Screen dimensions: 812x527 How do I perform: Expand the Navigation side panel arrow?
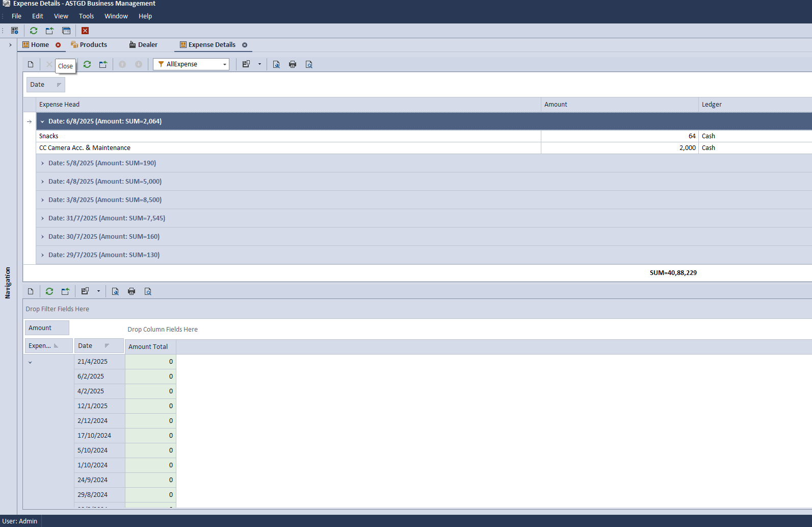pos(10,45)
